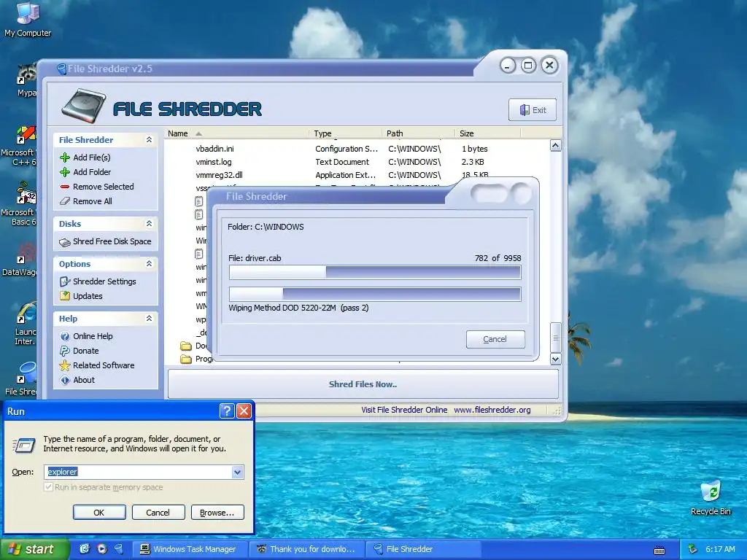The image size is (747, 560).
Task: Switch to Windows Task Manager taskbar item
Action: click(190, 549)
